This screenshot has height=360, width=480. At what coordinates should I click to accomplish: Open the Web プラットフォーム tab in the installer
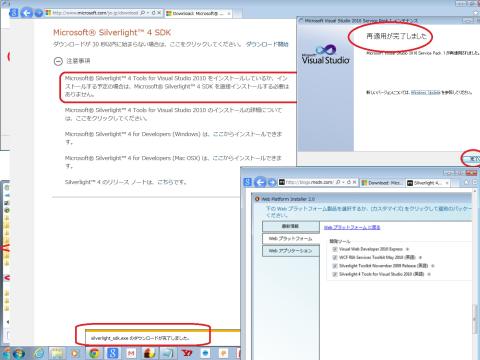pyautogui.click(x=291, y=239)
